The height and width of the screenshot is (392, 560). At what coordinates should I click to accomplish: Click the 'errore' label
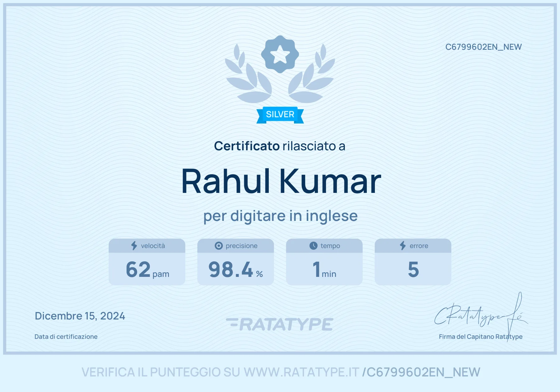pos(419,246)
